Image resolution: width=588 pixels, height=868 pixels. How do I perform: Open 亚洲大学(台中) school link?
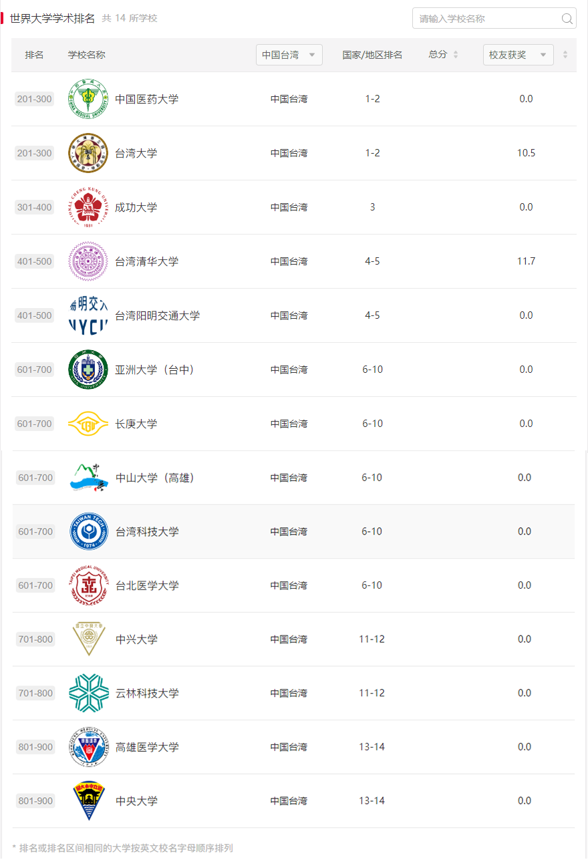tap(154, 370)
